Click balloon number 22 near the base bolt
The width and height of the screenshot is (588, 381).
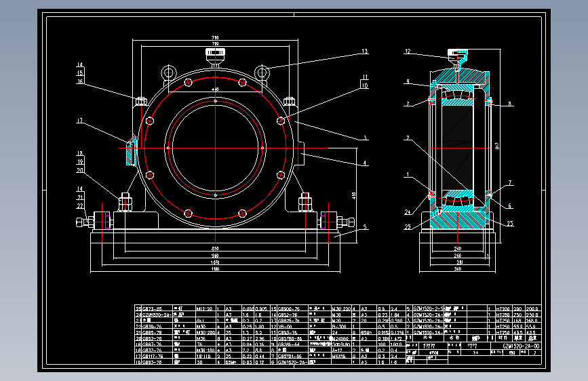point(80,206)
